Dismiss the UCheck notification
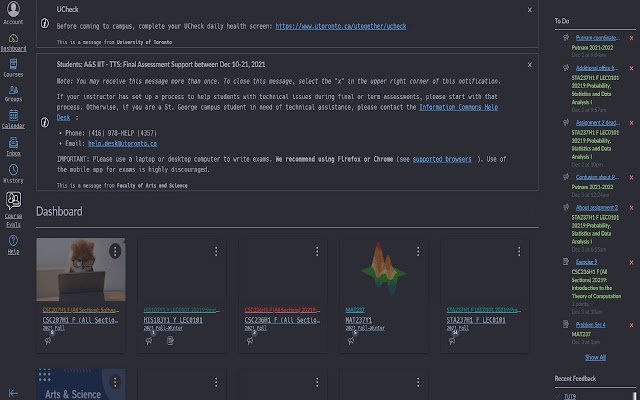This screenshot has width=640, height=400. click(x=529, y=10)
